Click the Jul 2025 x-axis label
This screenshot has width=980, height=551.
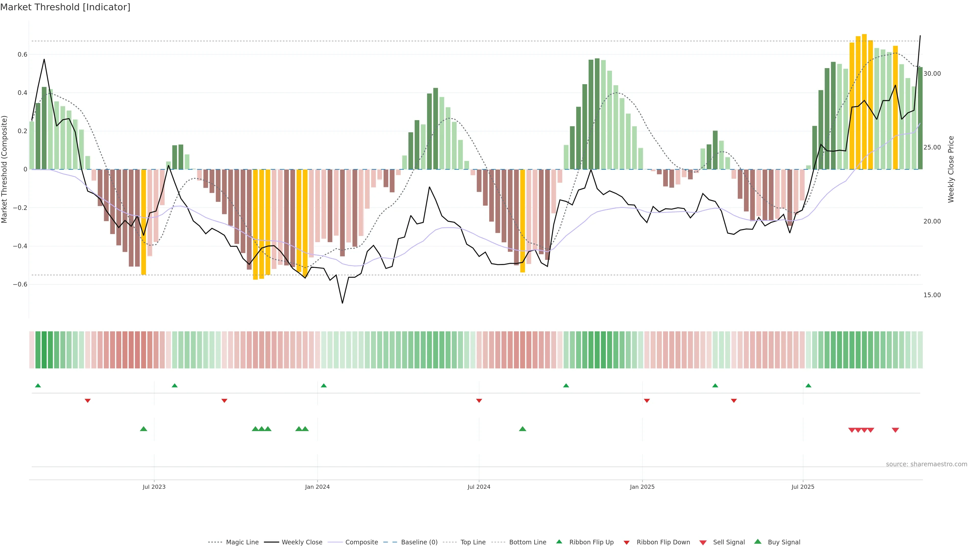(803, 487)
